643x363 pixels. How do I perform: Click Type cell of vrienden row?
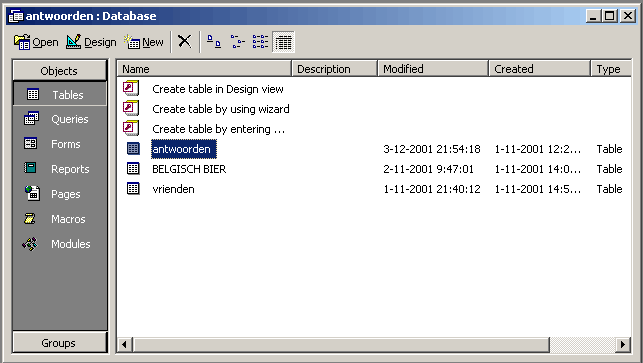tap(609, 189)
